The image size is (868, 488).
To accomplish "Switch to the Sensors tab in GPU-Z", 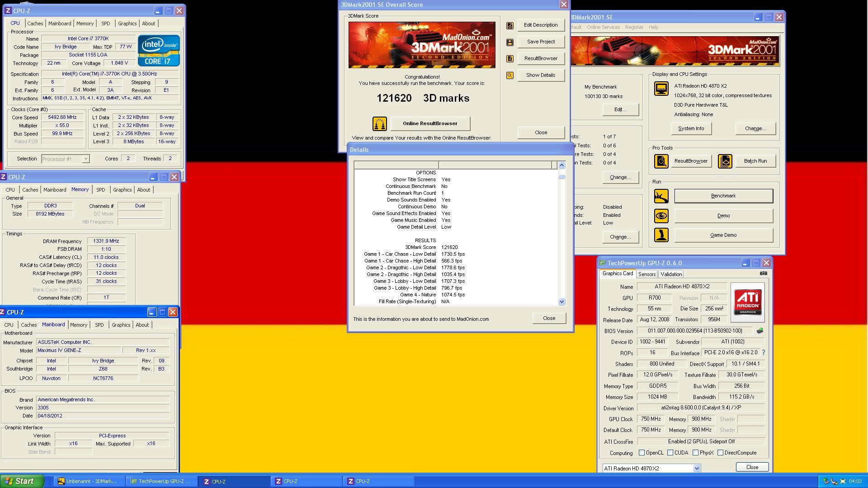I will click(647, 274).
